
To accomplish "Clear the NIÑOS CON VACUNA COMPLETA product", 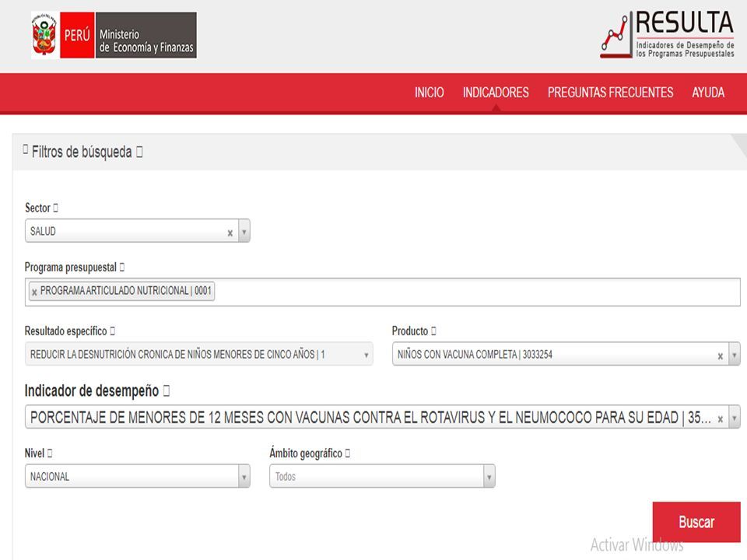I will click(x=721, y=356).
